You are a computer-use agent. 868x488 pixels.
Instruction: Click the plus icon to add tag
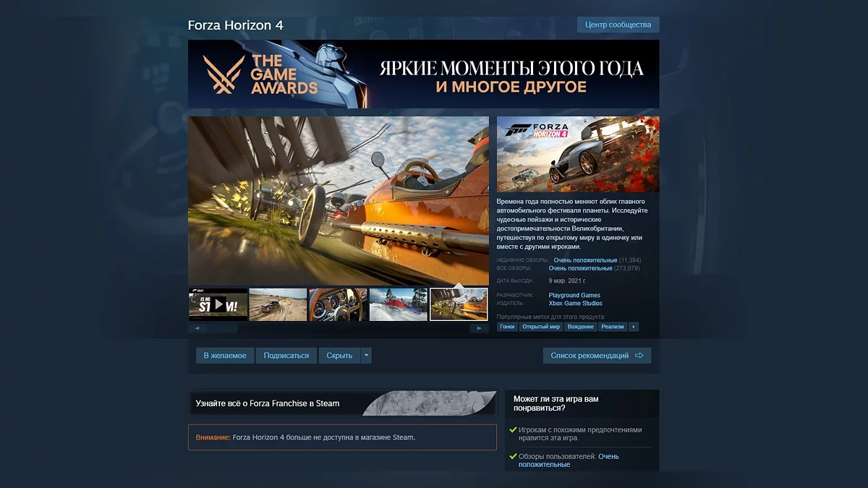click(x=634, y=327)
